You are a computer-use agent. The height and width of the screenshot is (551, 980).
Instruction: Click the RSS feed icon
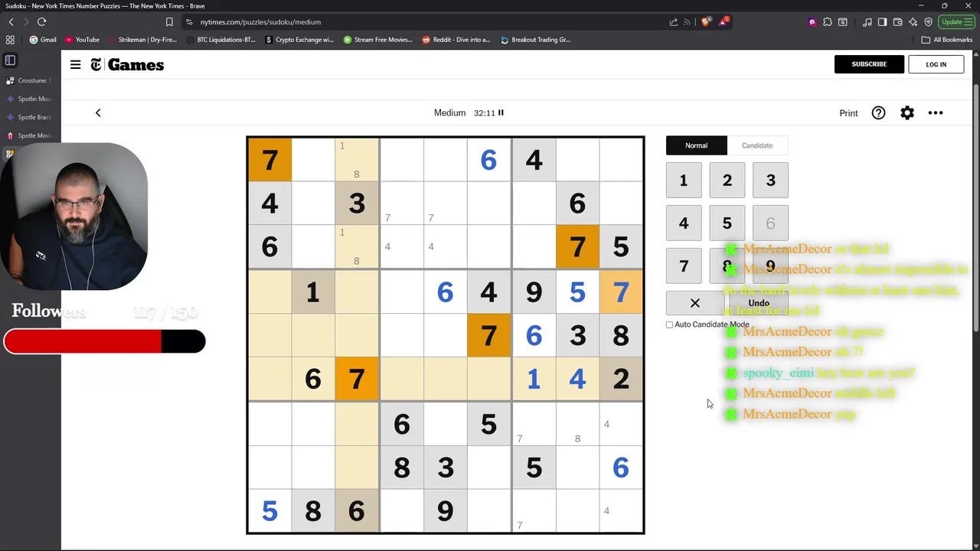click(x=687, y=22)
